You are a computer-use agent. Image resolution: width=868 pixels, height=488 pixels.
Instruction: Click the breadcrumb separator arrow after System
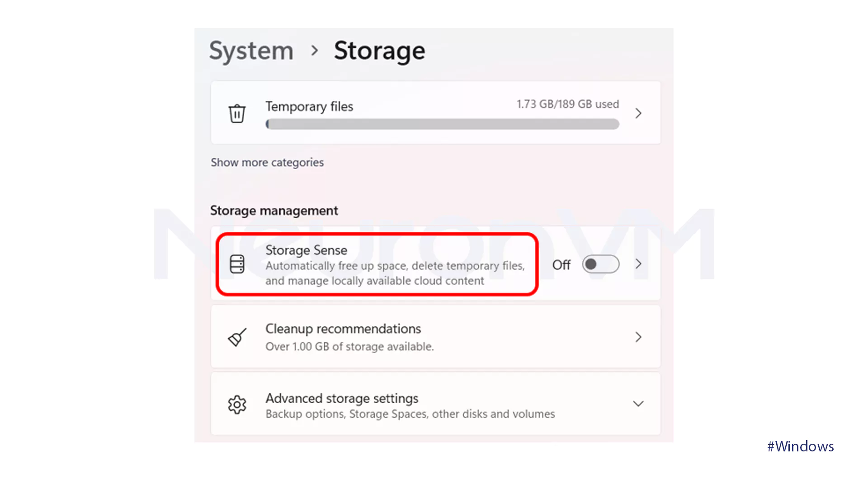pos(315,51)
